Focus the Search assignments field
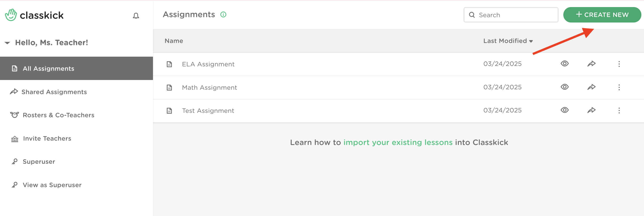Viewport: 644px width, 216px height. tap(511, 15)
